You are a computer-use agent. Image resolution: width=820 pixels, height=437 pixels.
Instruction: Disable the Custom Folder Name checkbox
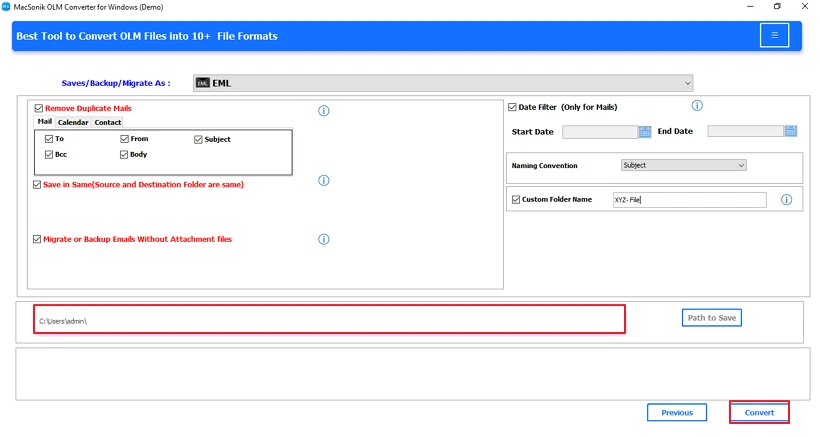tap(515, 200)
